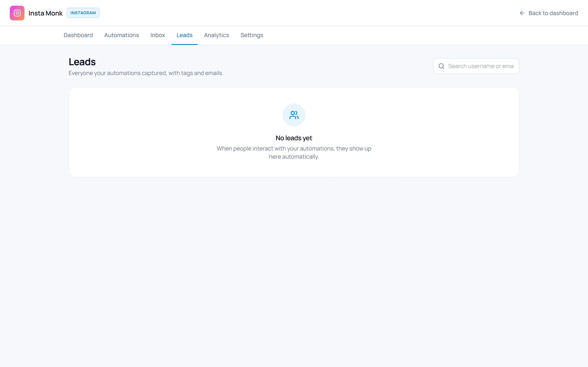The width and height of the screenshot is (588, 367).
Task: Click the Instagram gradient logo icon
Action: coord(17,13)
